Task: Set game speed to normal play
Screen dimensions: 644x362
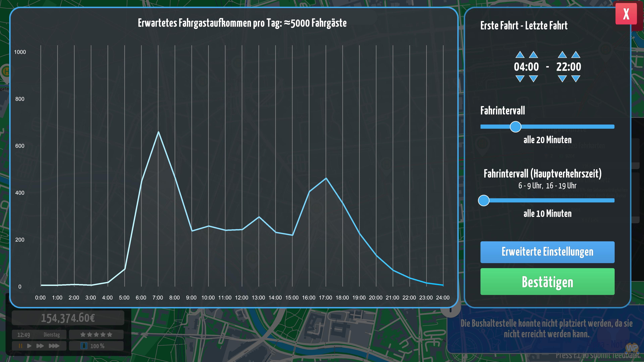Action: (x=29, y=346)
